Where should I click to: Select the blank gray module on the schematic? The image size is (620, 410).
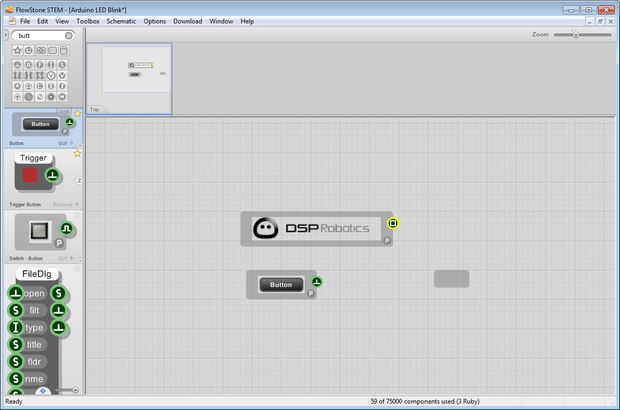(x=452, y=279)
